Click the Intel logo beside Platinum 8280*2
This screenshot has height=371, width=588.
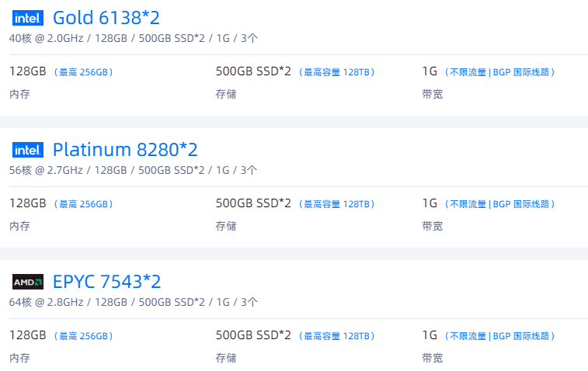pyautogui.click(x=28, y=150)
